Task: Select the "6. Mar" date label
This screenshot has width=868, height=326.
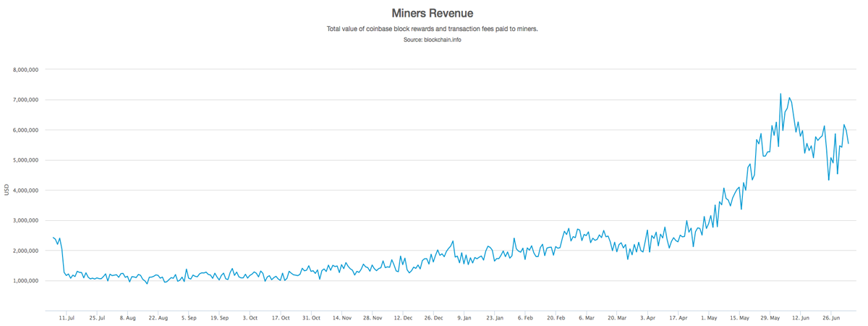Action: click(x=587, y=317)
